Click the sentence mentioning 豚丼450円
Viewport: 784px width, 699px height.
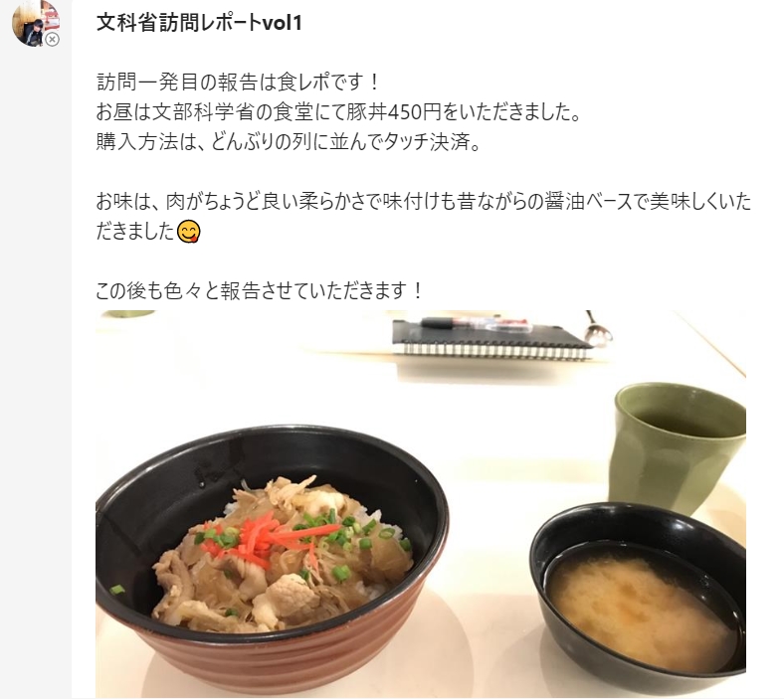pos(339,112)
